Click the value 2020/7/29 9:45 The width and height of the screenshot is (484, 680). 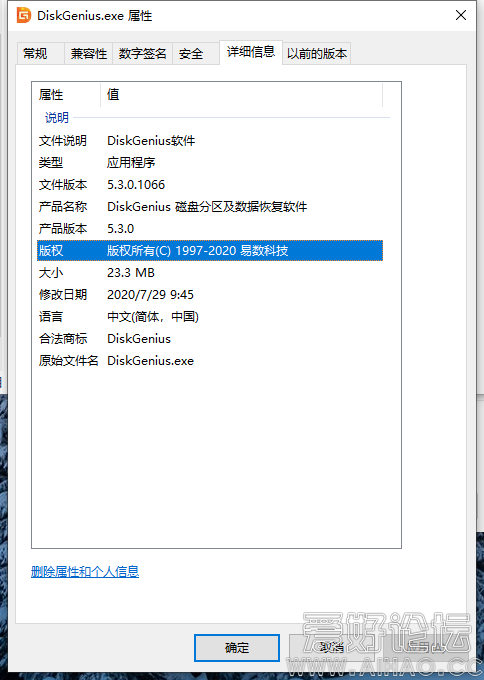[x=150, y=294]
